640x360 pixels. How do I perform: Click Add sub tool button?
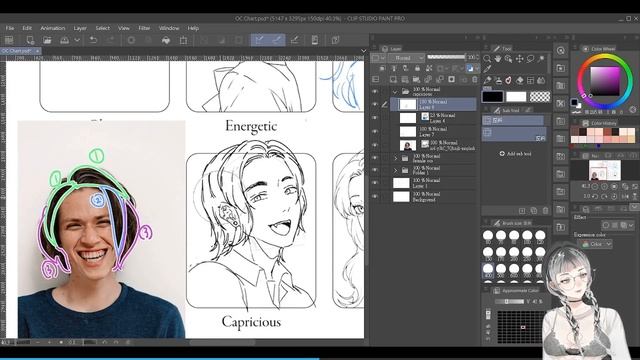point(515,154)
